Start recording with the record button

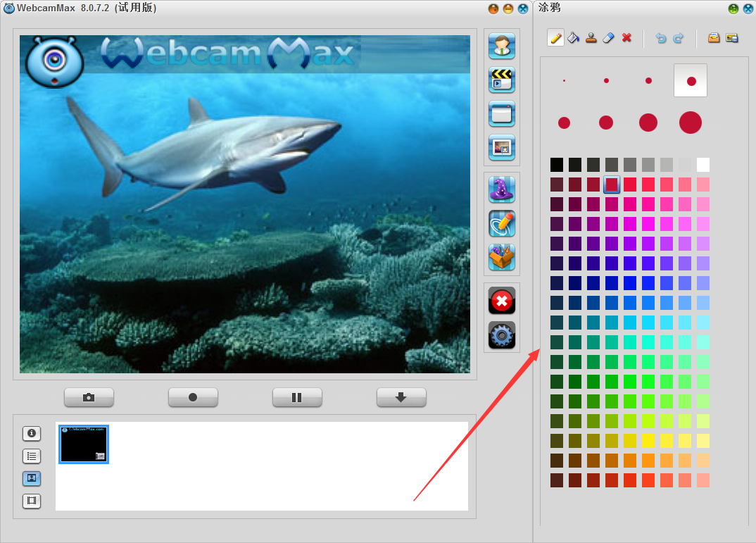tap(193, 397)
